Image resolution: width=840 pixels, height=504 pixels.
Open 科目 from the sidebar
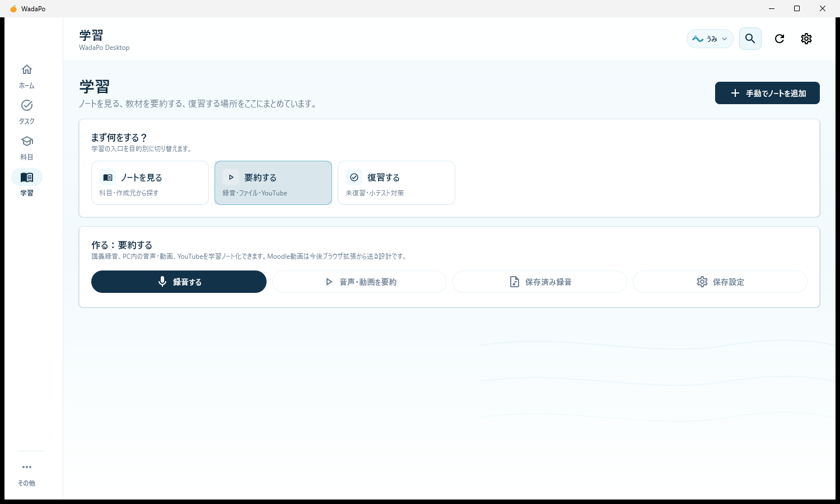click(27, 148)
